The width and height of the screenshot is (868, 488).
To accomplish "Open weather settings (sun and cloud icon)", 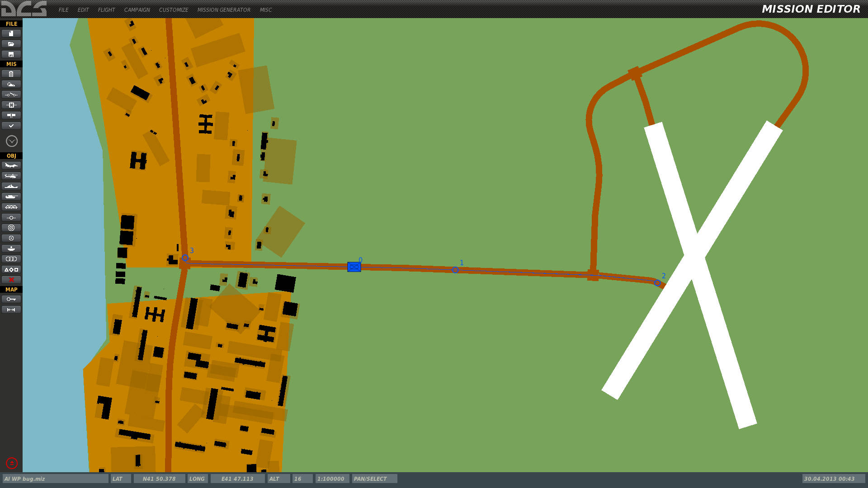I will click(11, 84).
